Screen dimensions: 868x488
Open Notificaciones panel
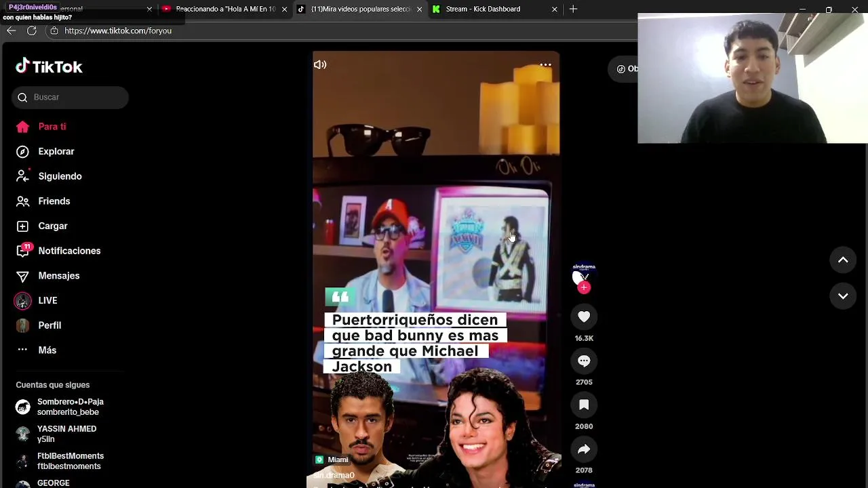click(x=69, y=251)
